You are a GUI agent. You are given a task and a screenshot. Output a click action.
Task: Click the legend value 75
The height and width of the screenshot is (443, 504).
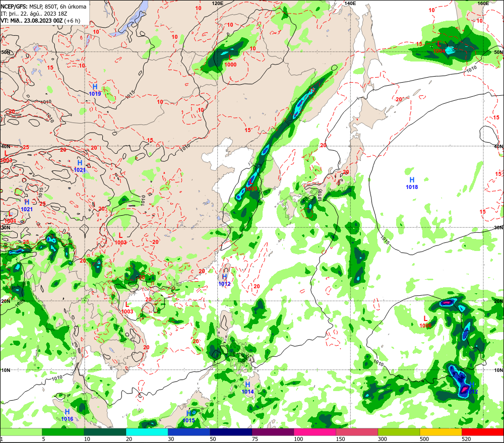click(x=255, y=439)
